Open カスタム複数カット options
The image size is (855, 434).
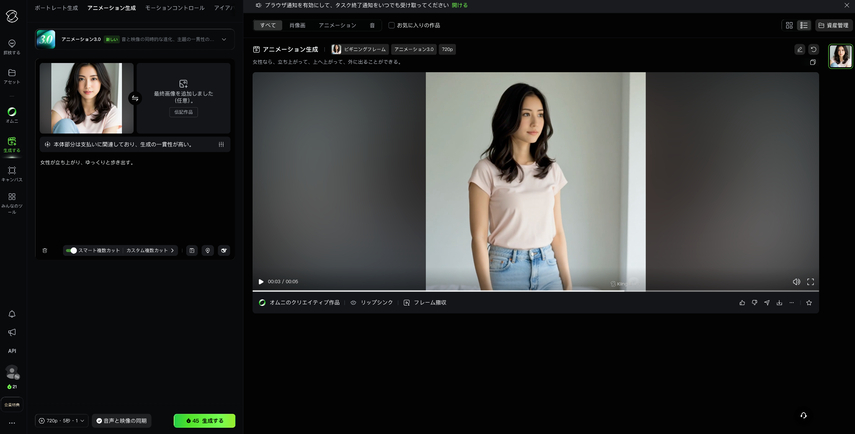(x=150, y=250)
